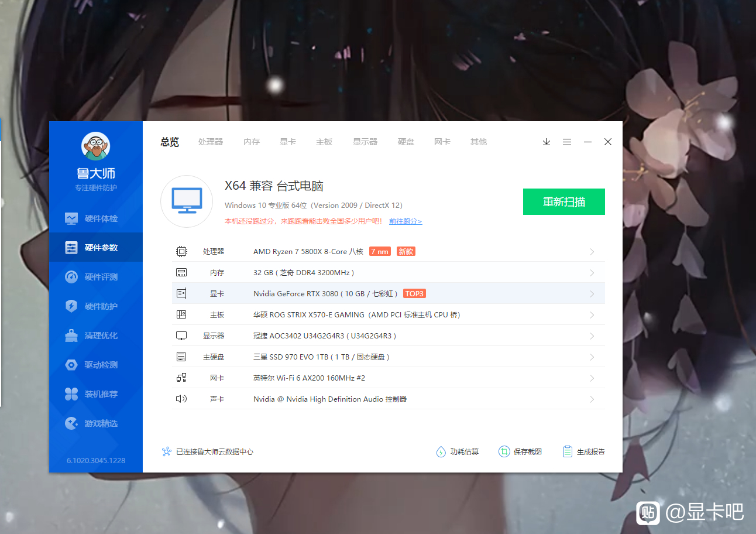
Task: Expand the 主板 row chevron
Action: 592,315
